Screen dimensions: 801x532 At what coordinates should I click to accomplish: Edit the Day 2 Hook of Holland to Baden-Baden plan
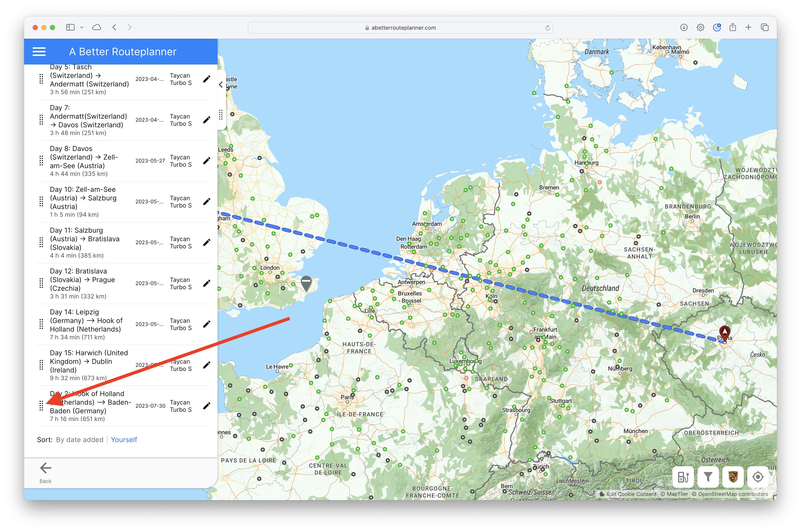[x=207, y=406]
